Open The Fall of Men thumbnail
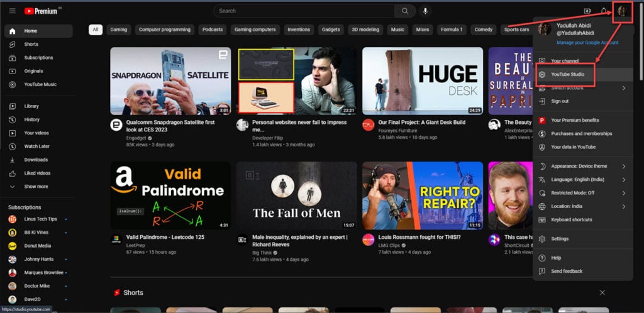Screen dimensions: 644x313 pos(297,195)
